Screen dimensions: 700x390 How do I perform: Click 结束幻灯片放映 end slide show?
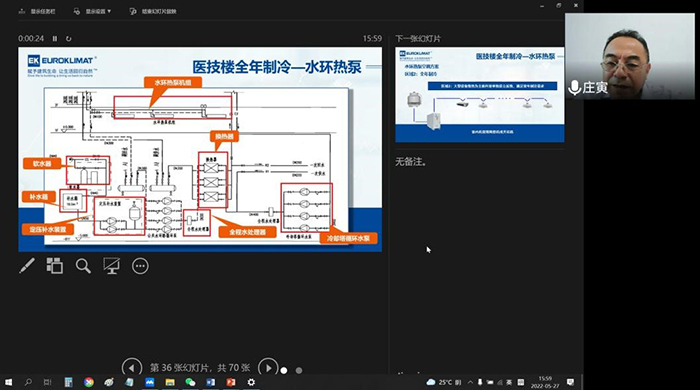point(153,12)
